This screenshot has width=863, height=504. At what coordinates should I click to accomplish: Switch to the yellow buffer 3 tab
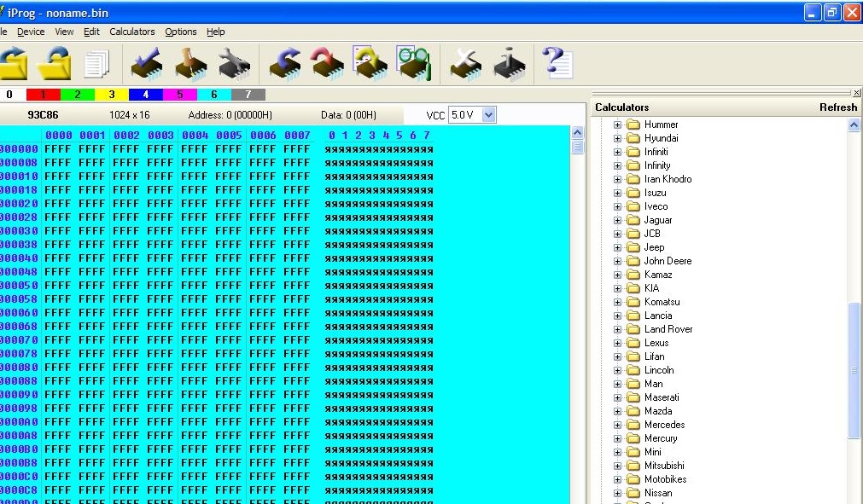[x=111, y=95]
